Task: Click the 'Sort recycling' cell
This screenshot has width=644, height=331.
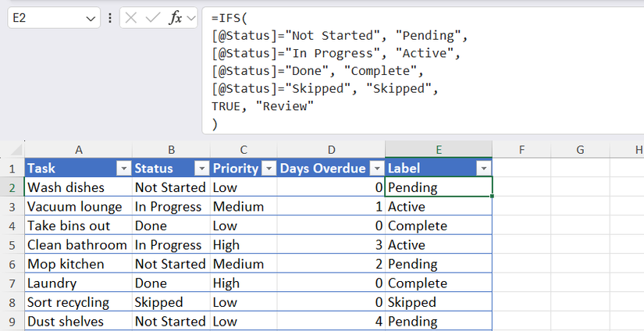Action: pyautogui.click(x=78, y=302)
